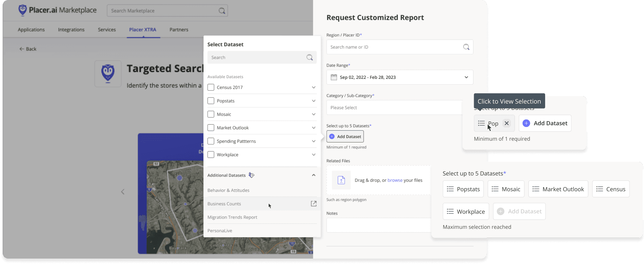
Task: Click the Placer.ai owl logo in header
Action: click(22, 10)
